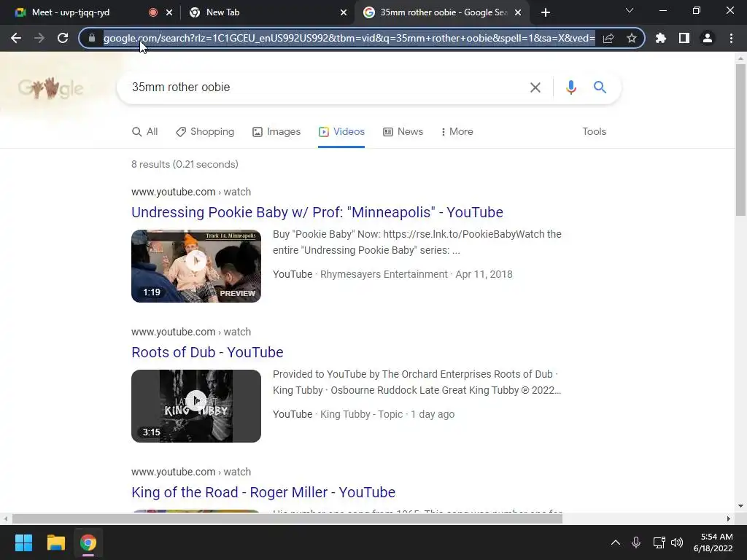The height and width of the screenshot is (560, 747).
Task: Go to Google home via the logo
Action: [x=50, y=88]
